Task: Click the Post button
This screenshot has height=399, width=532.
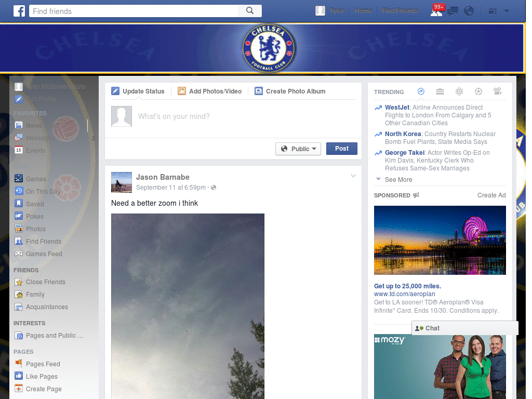Action: click(x=341, y=149)
